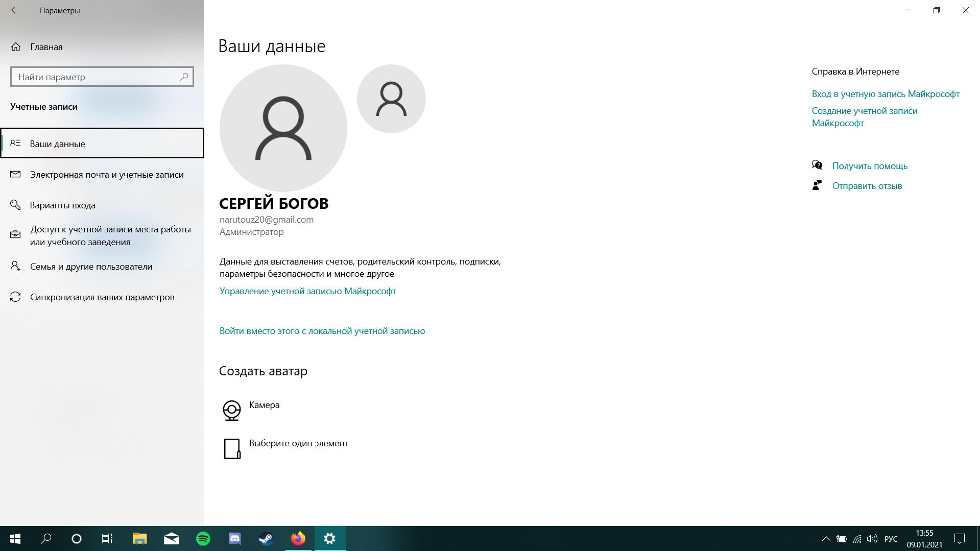This screenshot has width=980, height=551.
Task: Open File Explorer from taskbar
Action: tap(139, 539)
